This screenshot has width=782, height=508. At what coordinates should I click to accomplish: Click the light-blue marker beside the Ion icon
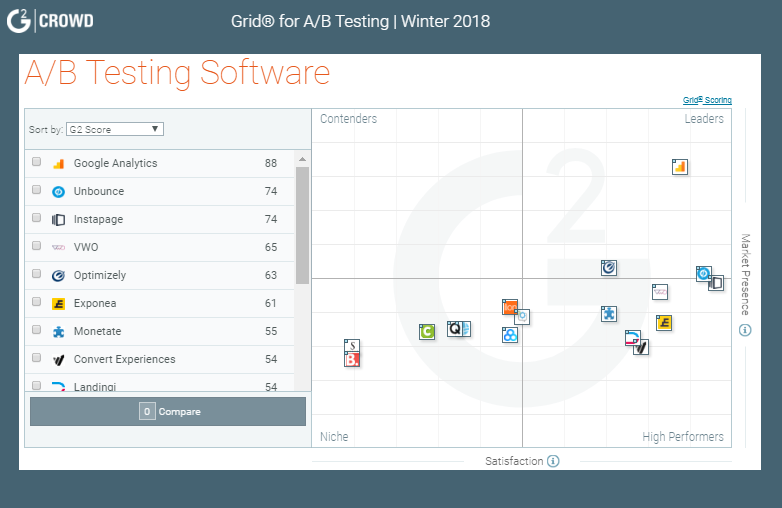tap(522, 316)
